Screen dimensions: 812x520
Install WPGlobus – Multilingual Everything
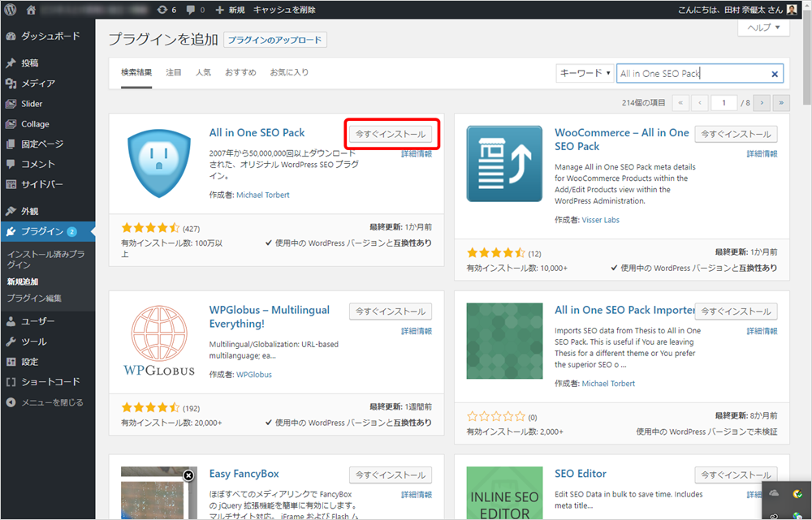(x=391, y=312)
